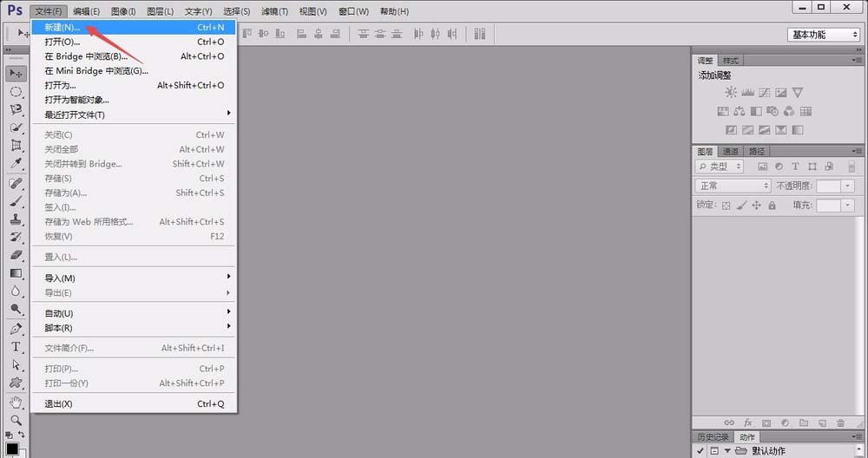Image resolution: width=868 pixels, height=458 pixels.
Task: Expand 最近打开文件(T) submenu
Action: (x=135, y=114)
